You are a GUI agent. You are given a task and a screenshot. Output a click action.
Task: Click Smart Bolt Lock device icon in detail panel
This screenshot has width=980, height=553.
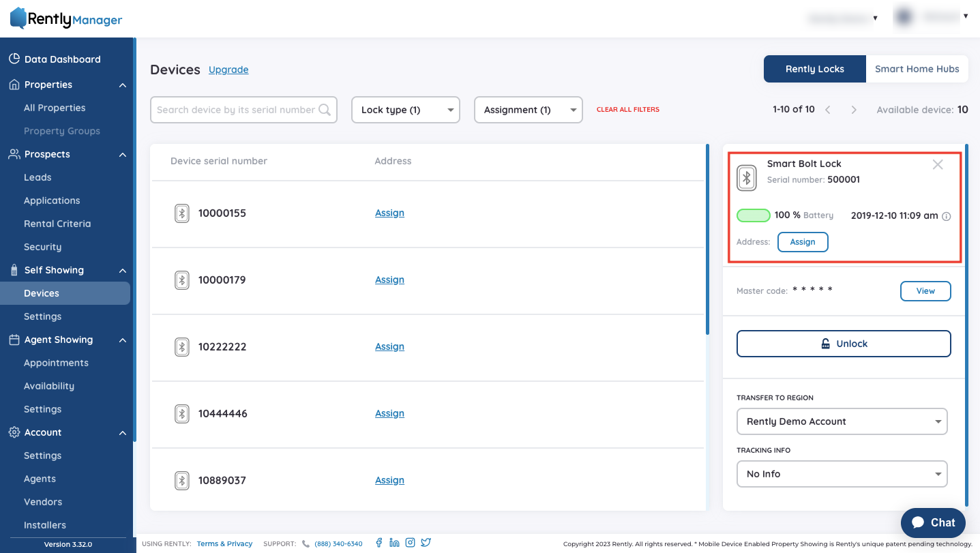[x=747, y=178]
